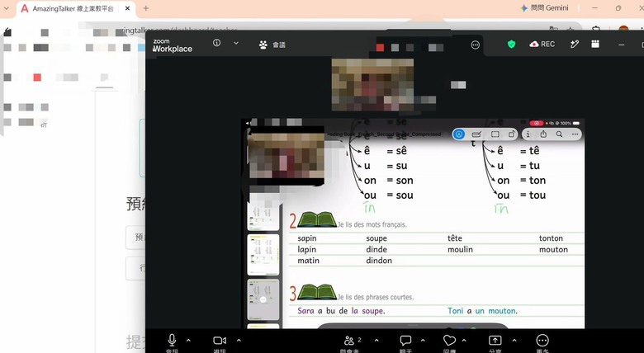Click the word 'tête' in the word table
Screen dimensions: 644x353
point(455,238)
